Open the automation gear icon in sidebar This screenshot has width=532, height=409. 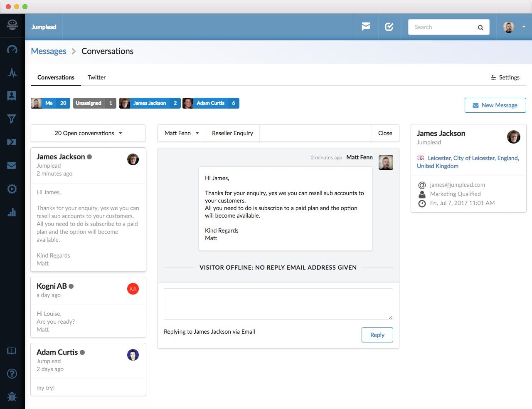(x=12, y=188)
